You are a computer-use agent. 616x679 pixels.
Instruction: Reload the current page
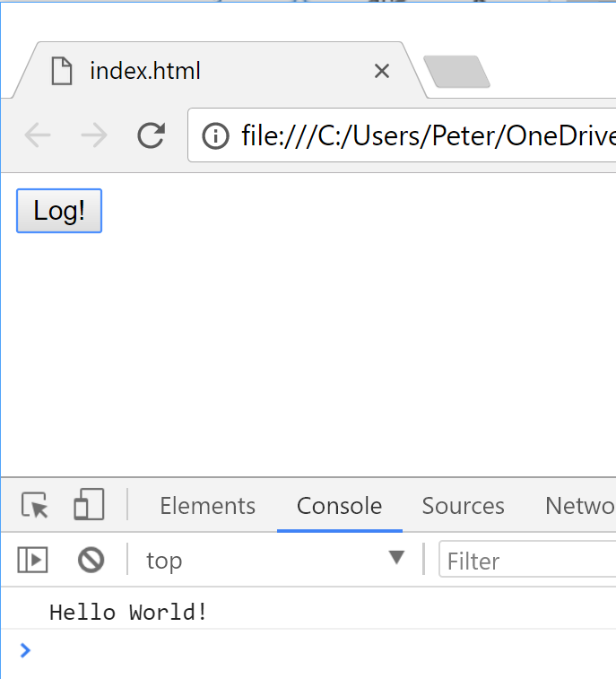[x=151, y=135]
